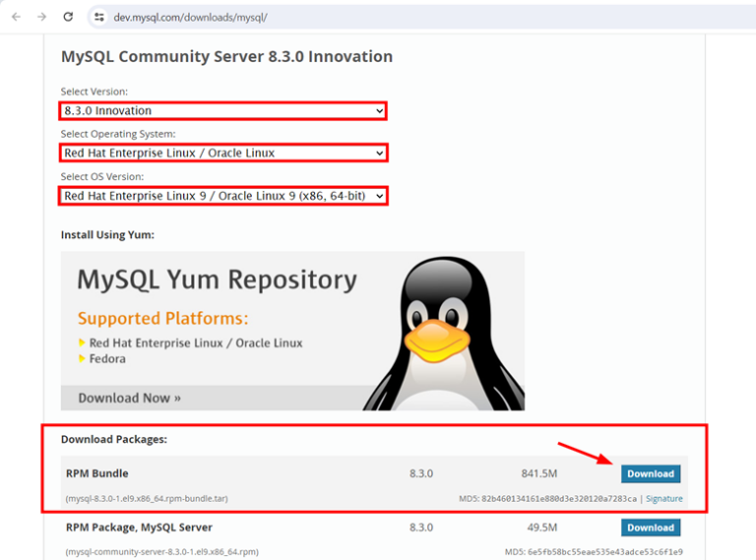
Task: Select the RPM Bundle filename text
Action: pyautogui.click(x=147, y=499)
